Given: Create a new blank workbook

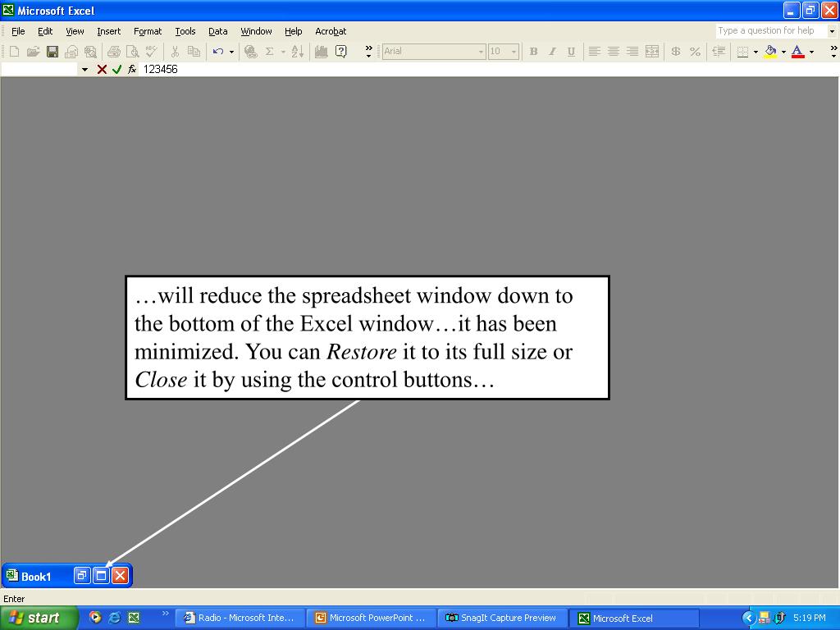Looking at the screenshot, I should pyautogui.click(x=15, y=52).
